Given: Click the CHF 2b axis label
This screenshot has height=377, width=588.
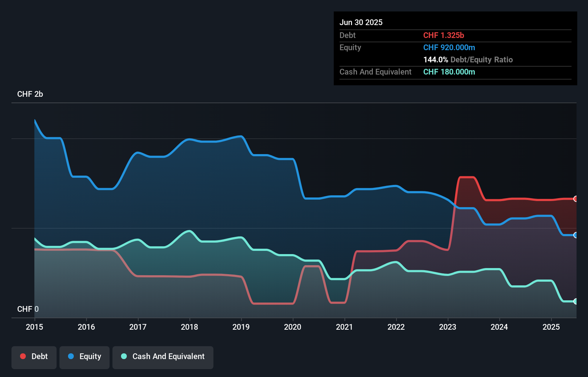Looking at the screenshot, I should point(30,94).
